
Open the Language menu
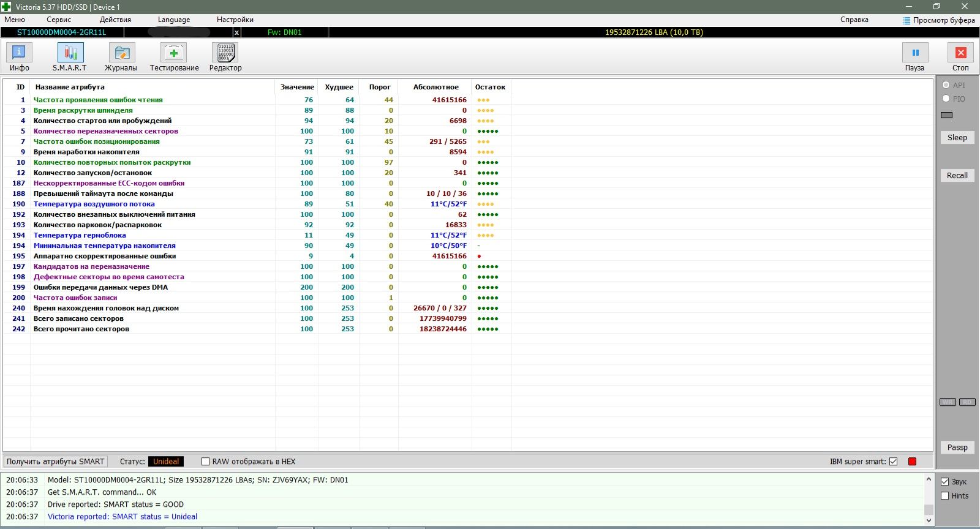pos(174,20)
